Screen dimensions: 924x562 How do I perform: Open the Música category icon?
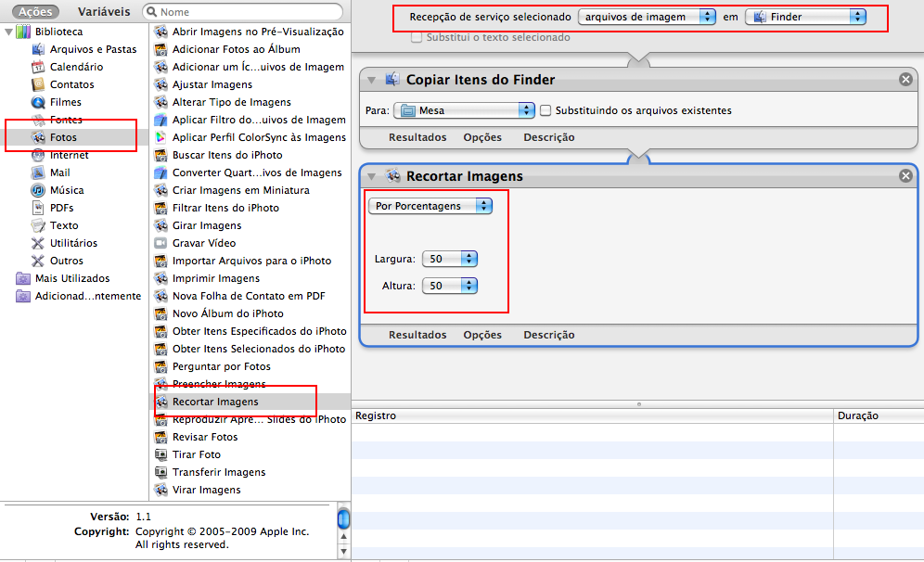click(38, 190)
